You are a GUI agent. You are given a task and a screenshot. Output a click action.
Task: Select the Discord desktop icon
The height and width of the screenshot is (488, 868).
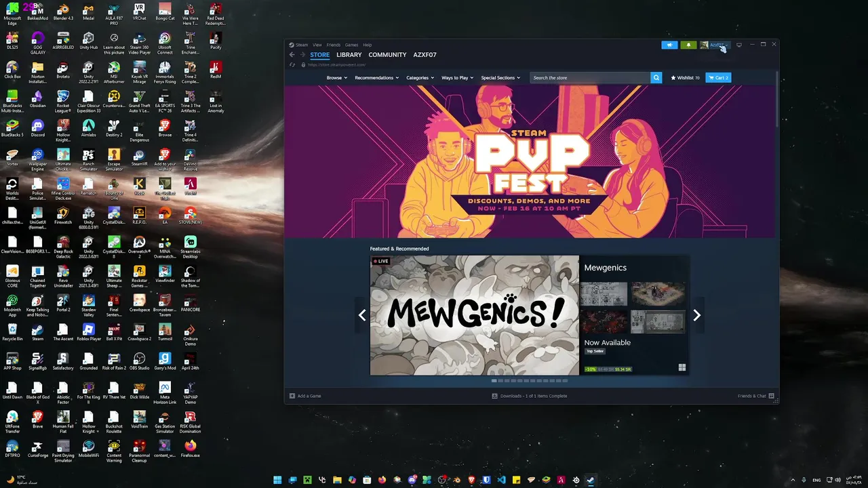38,128
